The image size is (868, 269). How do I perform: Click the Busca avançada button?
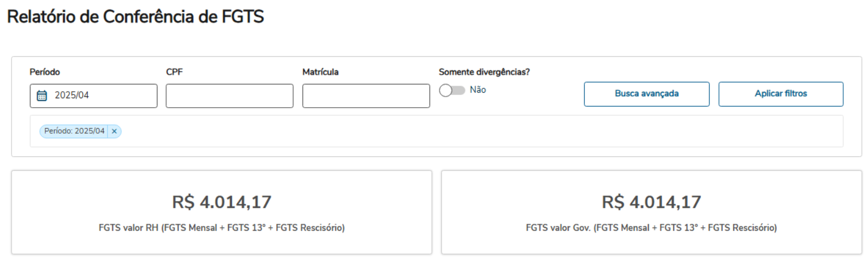(x=647, y=94)
